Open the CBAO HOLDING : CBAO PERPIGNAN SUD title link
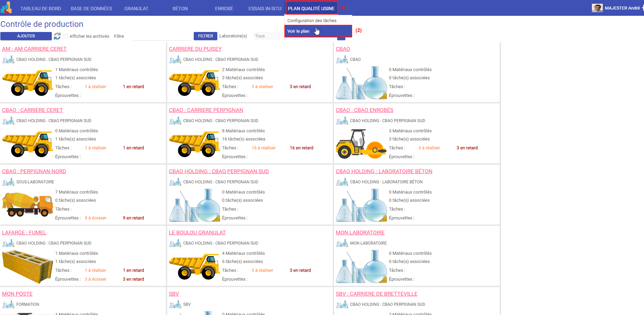 point(219,171)
